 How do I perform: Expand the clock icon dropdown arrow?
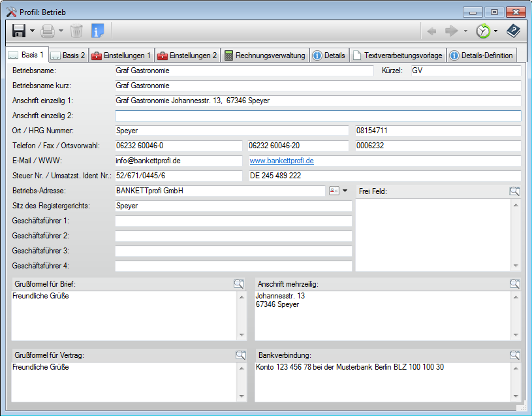pos(495,31)
